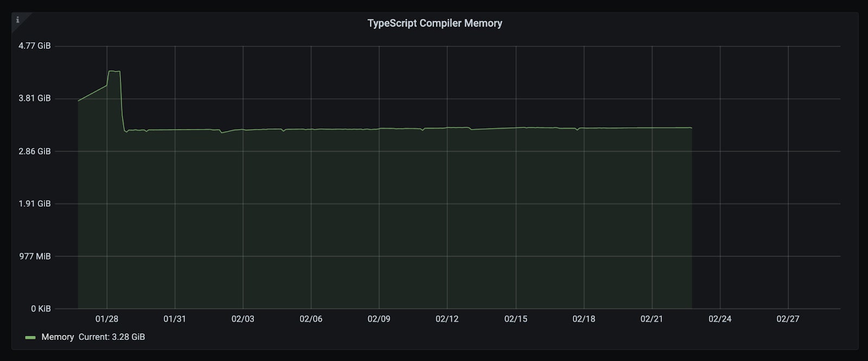Screen dimensions: 868x361
Task: Click the 1.91 GiB y-axis label
Action: point(35,204)
